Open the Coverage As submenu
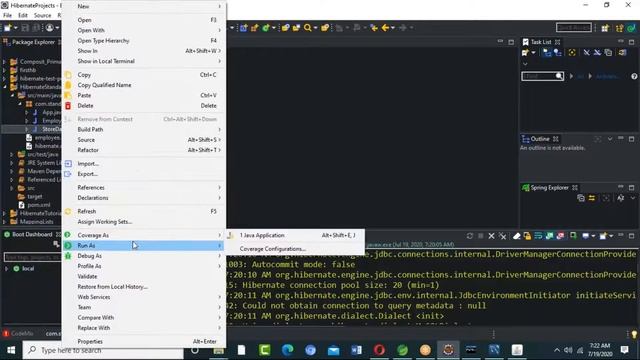This screenshot has width=640, height=360. point(144,236)
